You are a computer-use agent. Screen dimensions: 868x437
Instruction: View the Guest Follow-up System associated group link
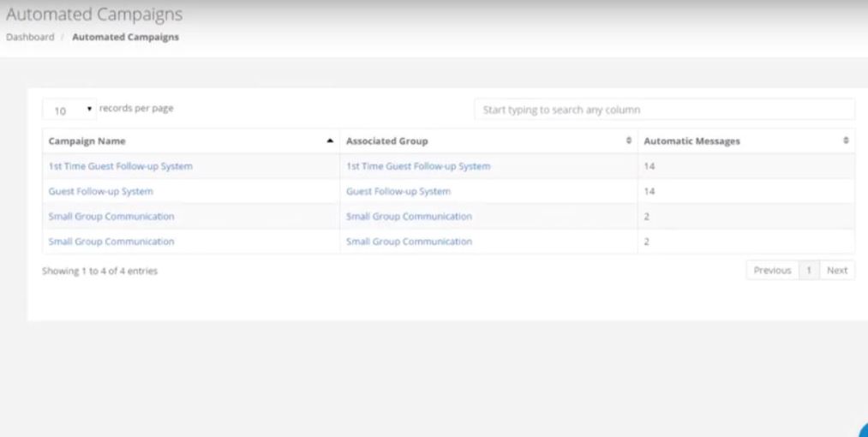398,191
